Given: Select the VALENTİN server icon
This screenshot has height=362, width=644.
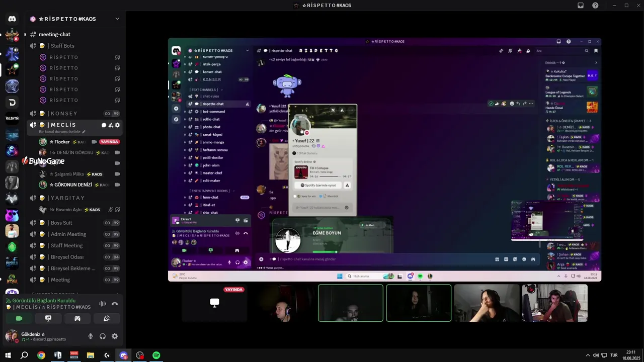Looking at the screenshot, I should click(x=12, y=119).
